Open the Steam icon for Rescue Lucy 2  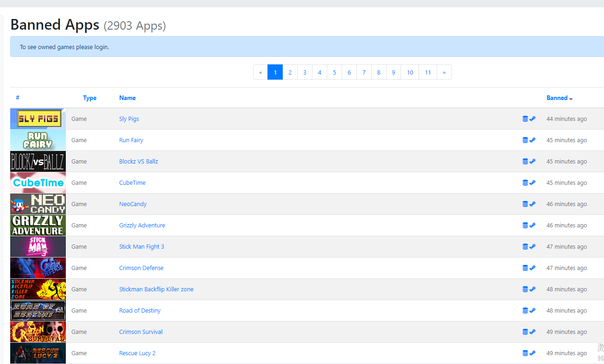[x=533, y=353]
